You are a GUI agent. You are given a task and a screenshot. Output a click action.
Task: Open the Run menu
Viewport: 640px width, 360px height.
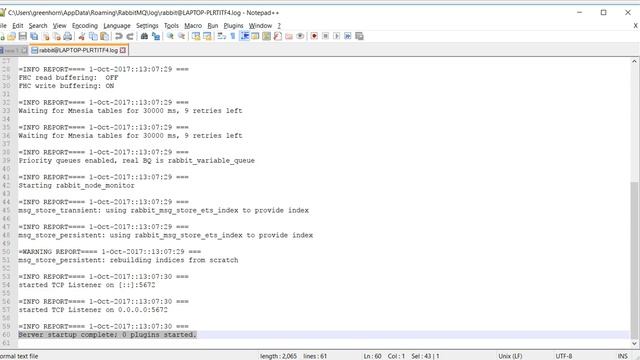point(213,25)
